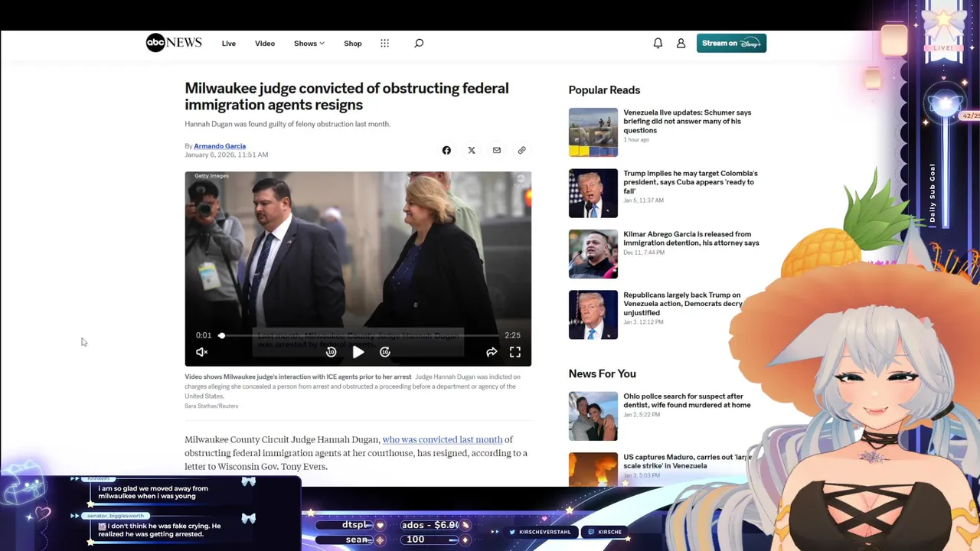The height and width of the screenshot is (551, 980).
Task: Open the Ohio dentist story thumbnail
Action: 593,416
